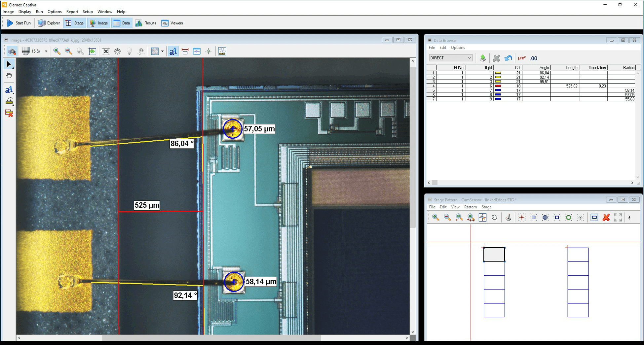The width and height of the screenshot is (644, 345).
Task: Select the delete measurement tool in left toolbar
Action: (x=9, y=113)
